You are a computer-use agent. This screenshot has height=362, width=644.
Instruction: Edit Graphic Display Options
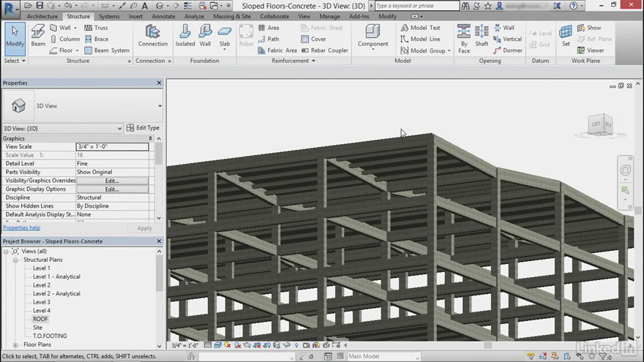coord(112,189)
